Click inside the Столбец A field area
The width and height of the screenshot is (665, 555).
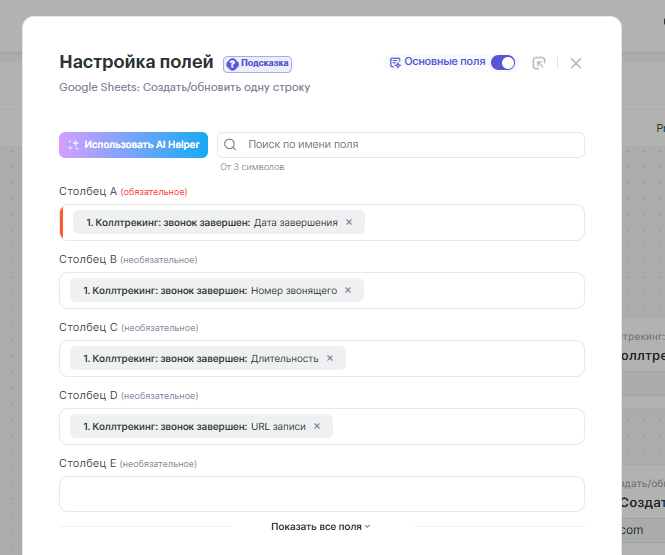(x=470, y=222)
